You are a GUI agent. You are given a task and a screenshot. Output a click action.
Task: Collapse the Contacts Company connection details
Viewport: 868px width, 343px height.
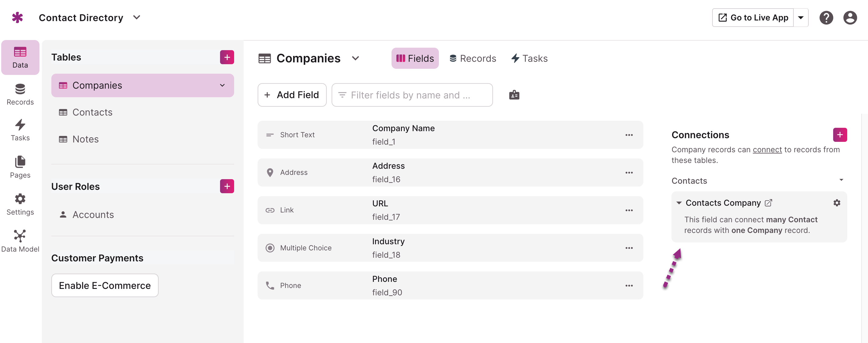click(x=679, y=202)
